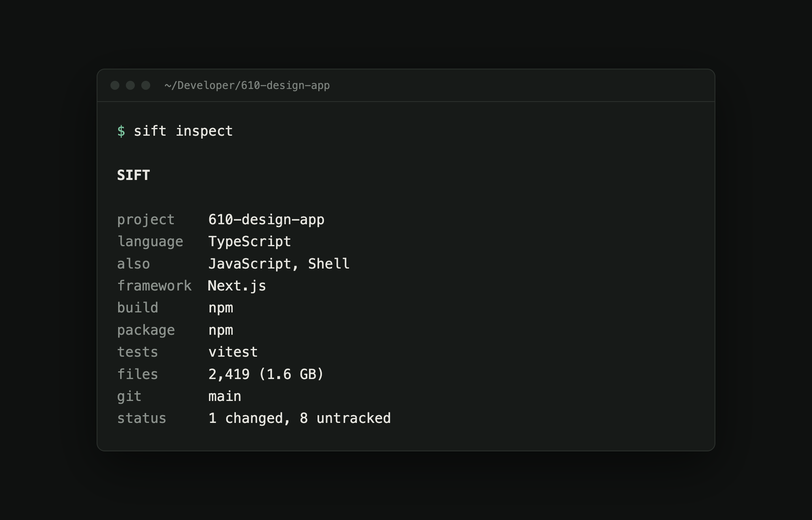Select the vitest value
The width and height of the screenshot is (812, 520).
pos(233,352)
